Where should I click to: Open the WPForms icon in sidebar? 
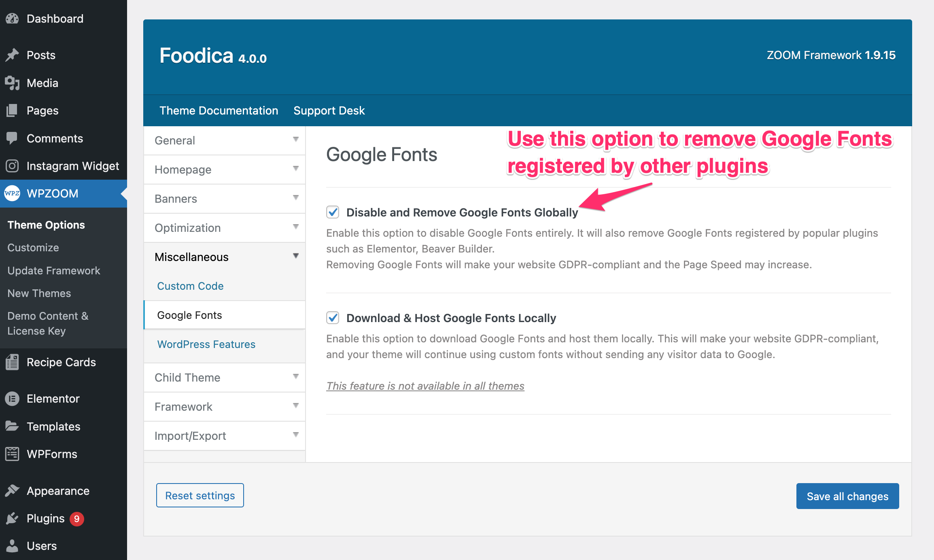[x=12, y=454]
